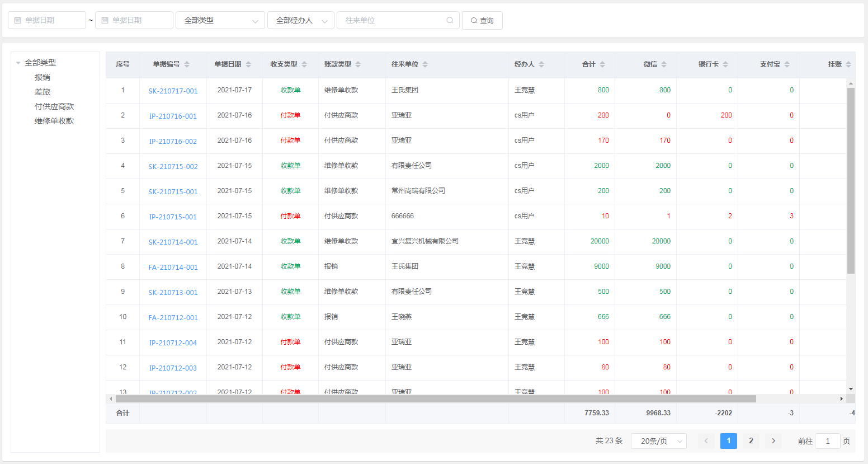Select 付供应商款 in the left tree
The height and width of the screenshot is (464, 868).
point(54,106)
